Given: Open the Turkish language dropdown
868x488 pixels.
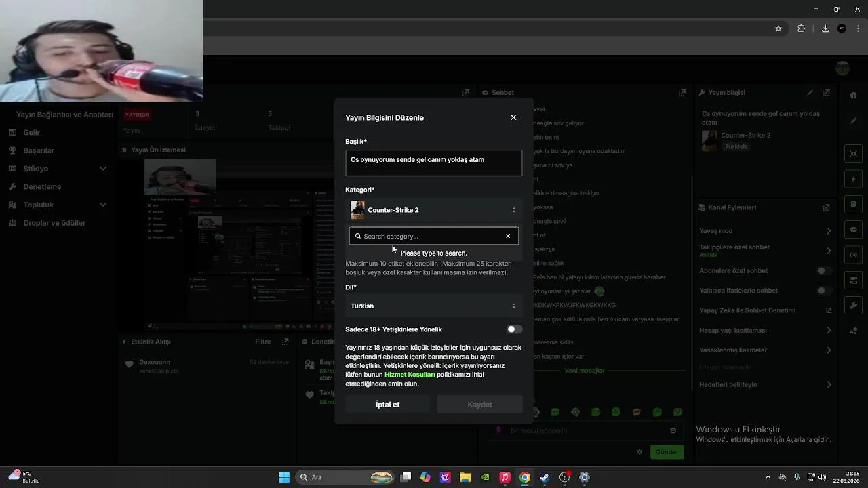Looking at the screenshot, I should 433,306.
